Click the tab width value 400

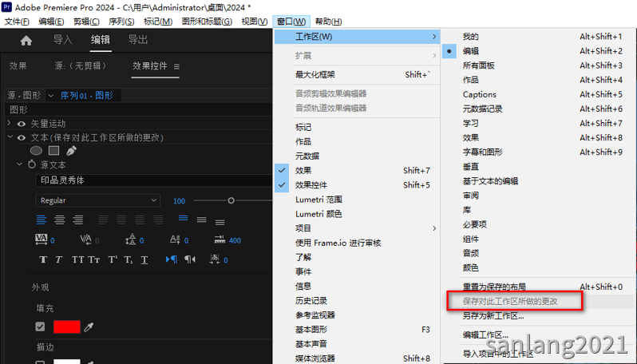235,240
